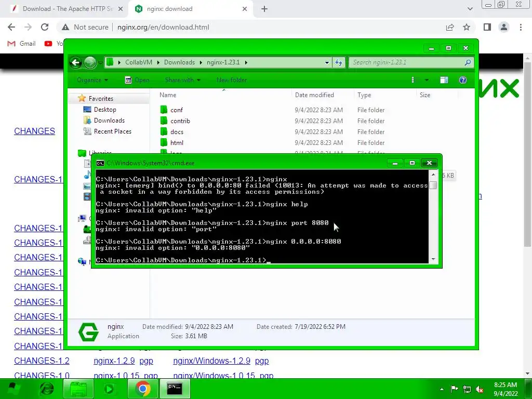The width and height of the screenshot is (532, 399).
Task: Open the media player taskbar icon
Action: tap(110, 389)
